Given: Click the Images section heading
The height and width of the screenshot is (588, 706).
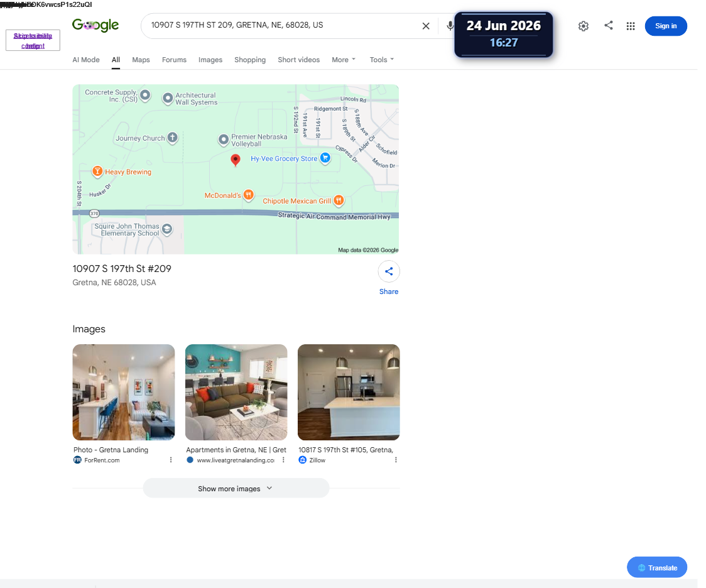Looking at the screenshot, I should pos(89,329).
